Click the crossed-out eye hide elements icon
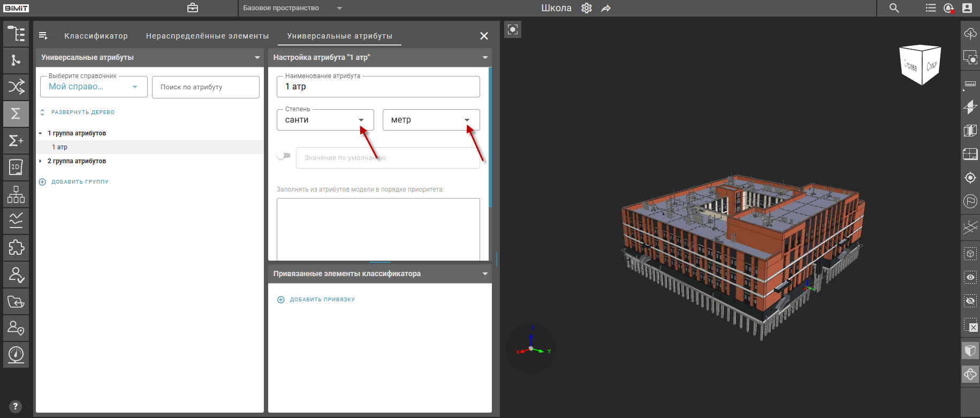This screenshot has width=980, height=418. (x=970, y=301)
